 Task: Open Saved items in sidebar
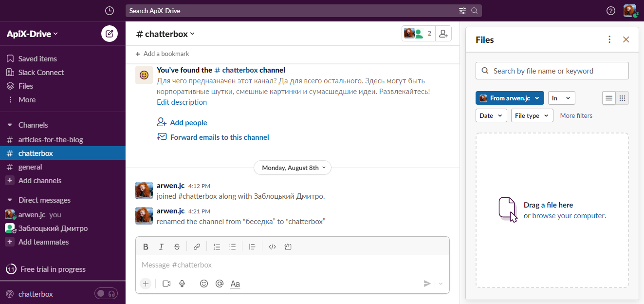tap(37, 58)
